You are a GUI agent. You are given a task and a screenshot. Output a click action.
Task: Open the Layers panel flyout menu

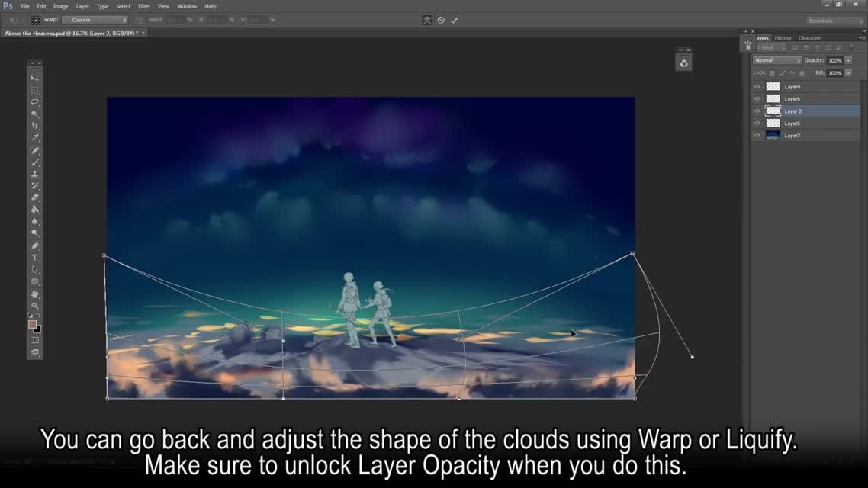tap(862, 38)
